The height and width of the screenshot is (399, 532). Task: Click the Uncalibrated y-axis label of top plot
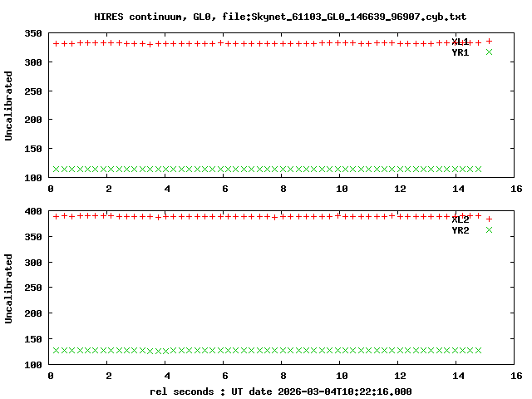coord(9,106)
